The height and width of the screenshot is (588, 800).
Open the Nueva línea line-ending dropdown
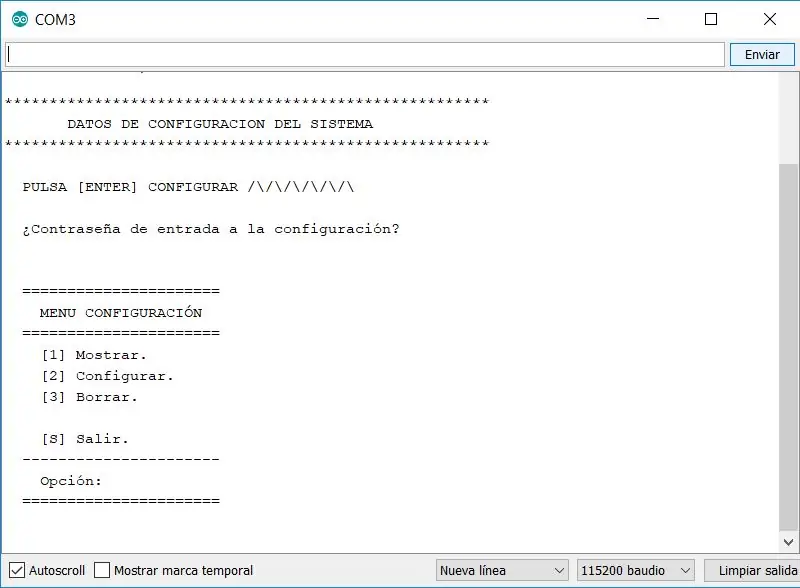click(502, 570)
